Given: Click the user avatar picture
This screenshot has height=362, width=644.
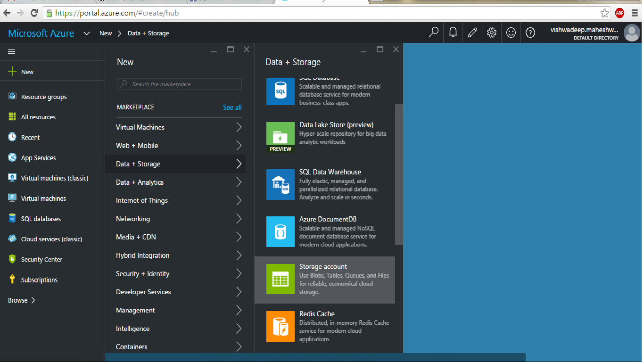Looking at the screenshot, I should [632, 33].
